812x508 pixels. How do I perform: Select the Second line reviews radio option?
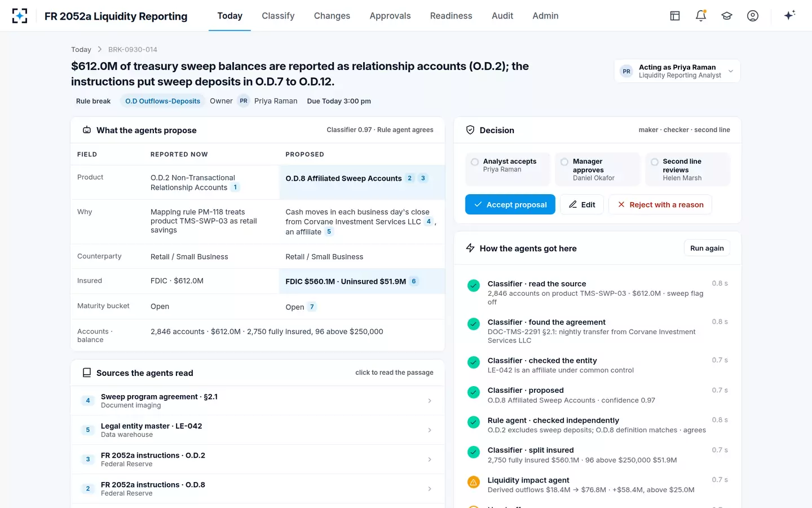click(x=655, y=162)
